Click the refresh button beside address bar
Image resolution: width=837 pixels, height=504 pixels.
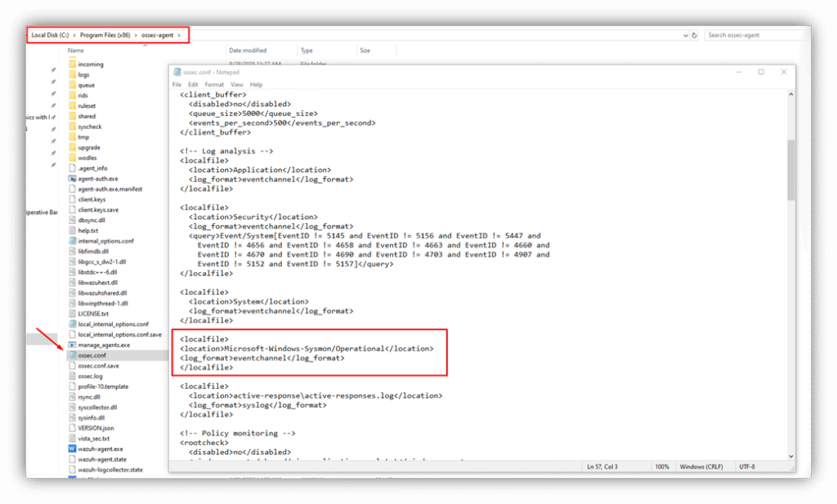coord(695,35)
